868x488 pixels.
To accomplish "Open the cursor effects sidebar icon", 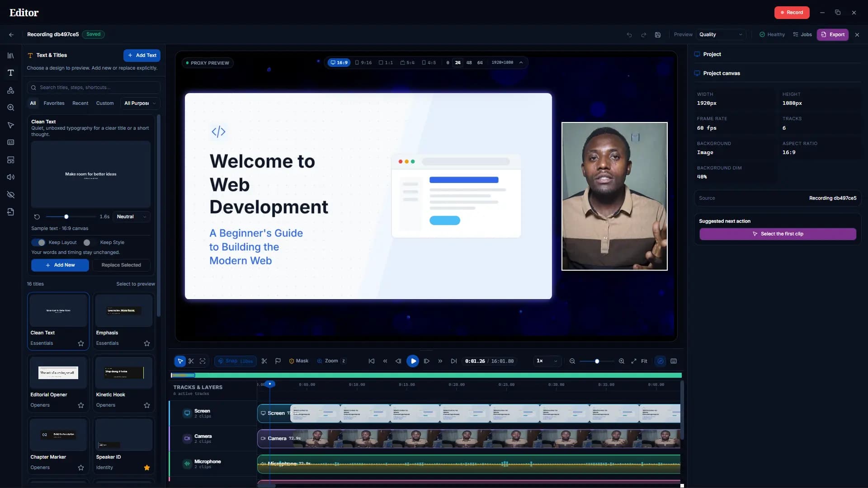I will point(10,125).
